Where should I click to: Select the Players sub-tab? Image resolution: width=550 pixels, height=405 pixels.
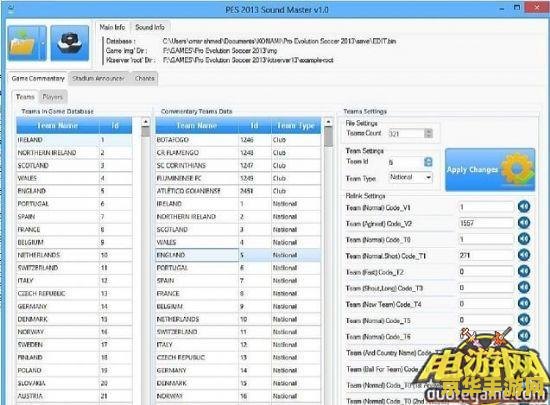tap(53, 97)
